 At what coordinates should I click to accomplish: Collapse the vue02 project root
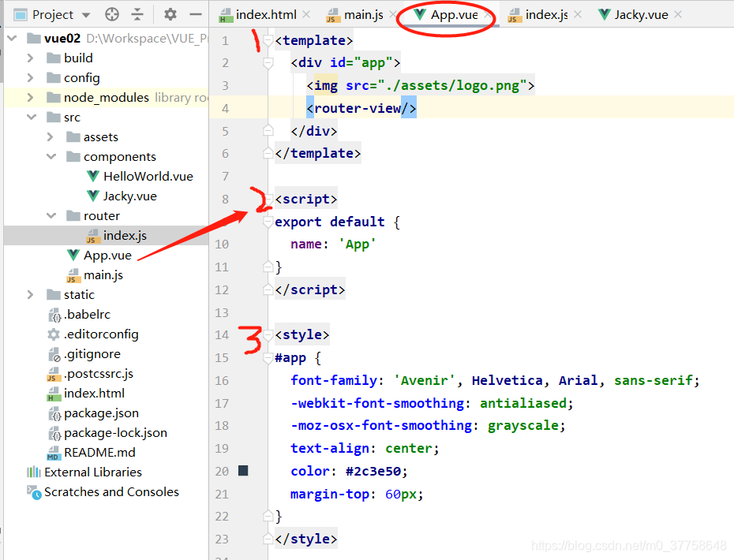[12, 39]
